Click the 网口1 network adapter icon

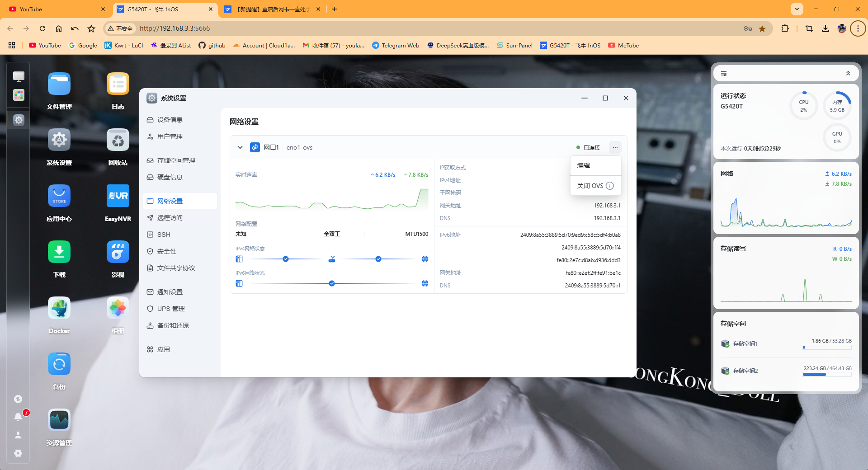click(255, 147)
